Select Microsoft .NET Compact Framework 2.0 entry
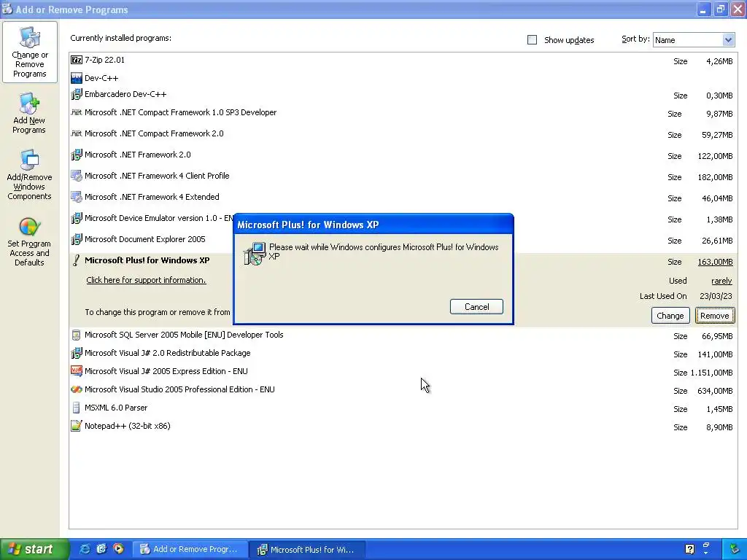The height and width of the screenshot is (560, 747). point(403,134)
